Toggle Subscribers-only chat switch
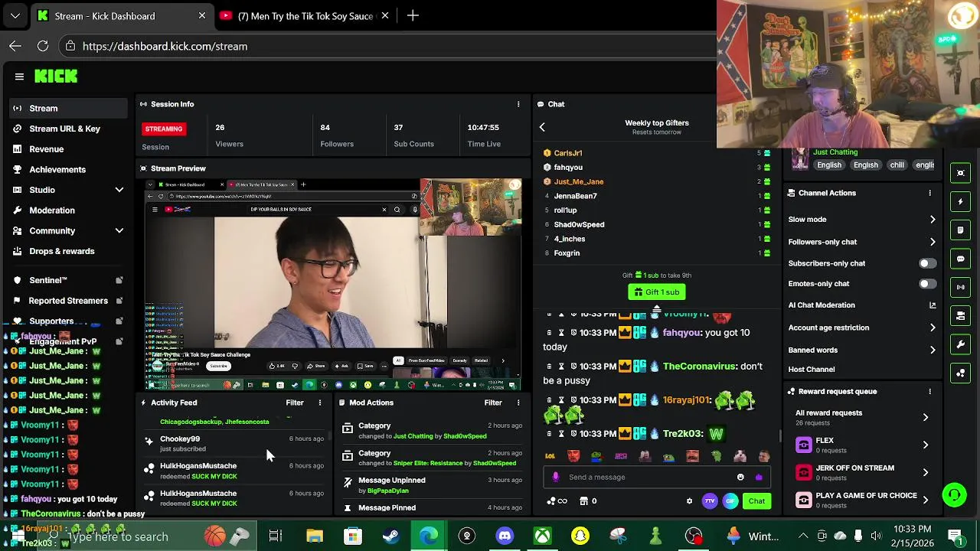 (926, 263)
